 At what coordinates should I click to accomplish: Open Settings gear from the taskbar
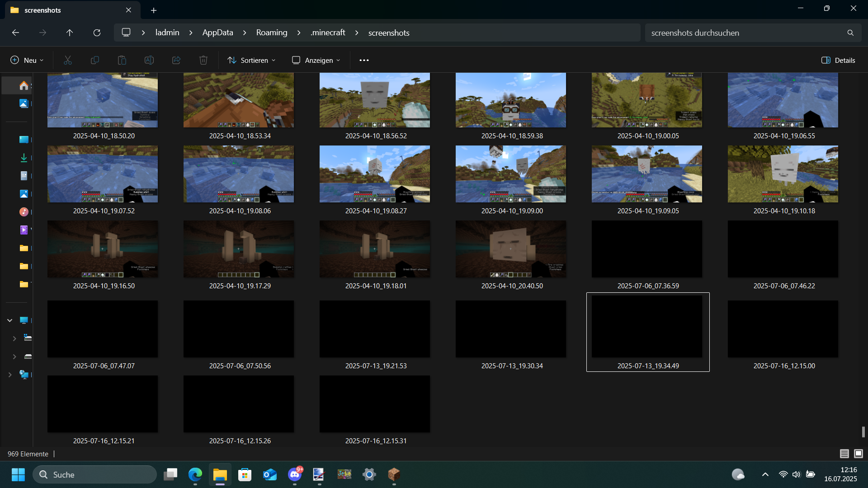point(369,474)
